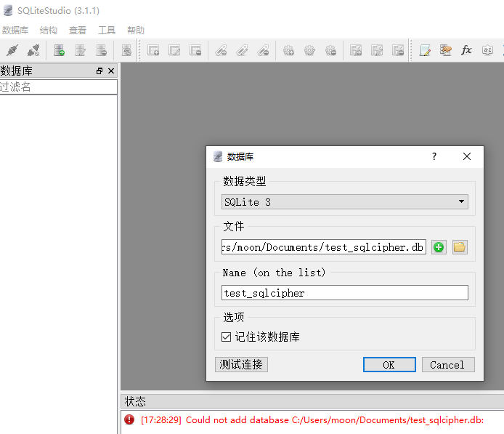Open the 查看 menu

click(x=78, y=31)
